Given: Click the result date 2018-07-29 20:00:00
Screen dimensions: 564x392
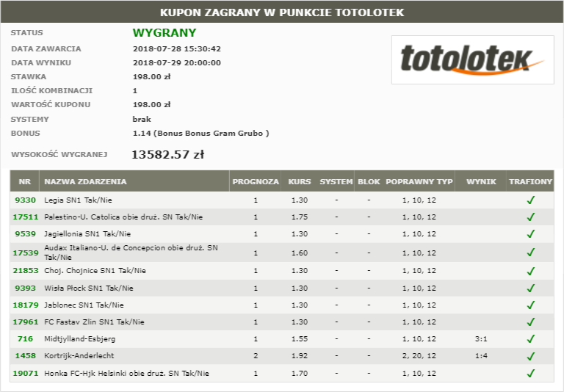Looking at the screenshot, I should tap(176, 63).
